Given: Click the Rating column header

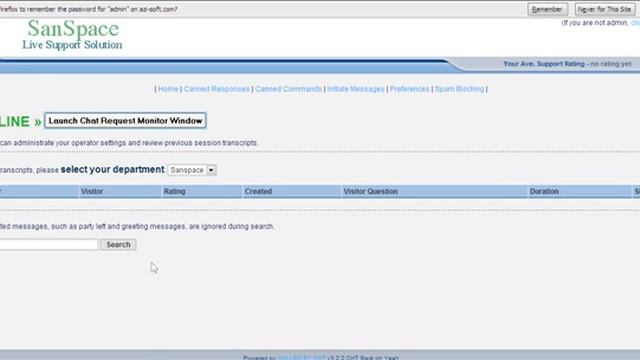Looking at the screenshot, I should pos(202,191).
